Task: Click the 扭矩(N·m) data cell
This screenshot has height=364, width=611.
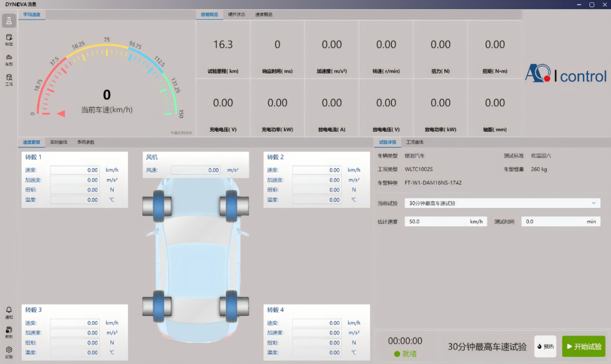Action: [495, 49]
